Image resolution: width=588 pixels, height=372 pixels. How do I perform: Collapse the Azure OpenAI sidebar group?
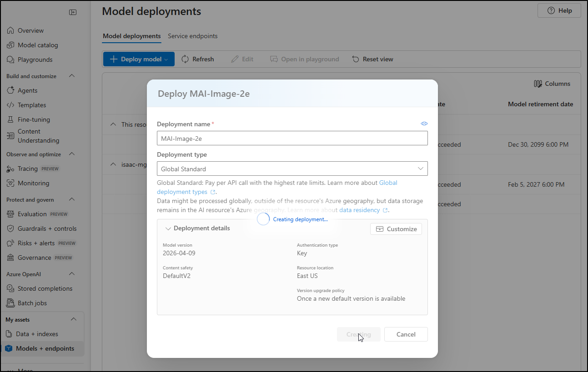[72, 274]
